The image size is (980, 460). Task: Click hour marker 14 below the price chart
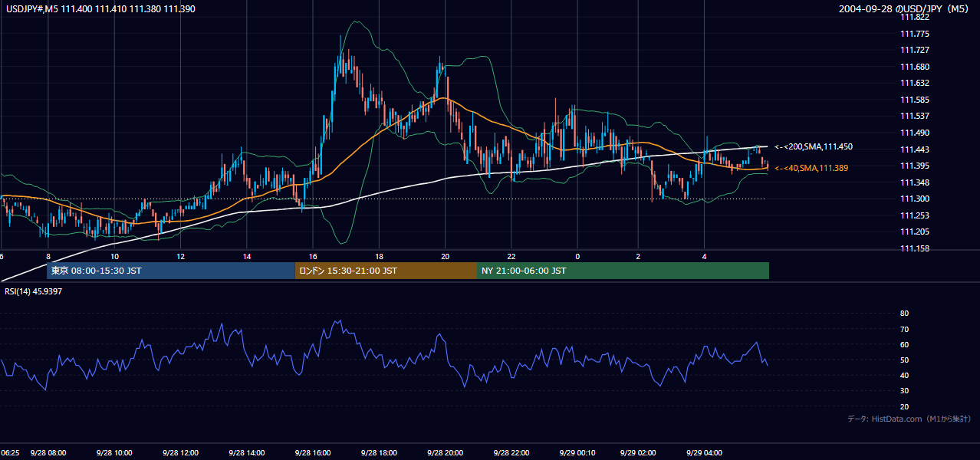tap(247, 256)
